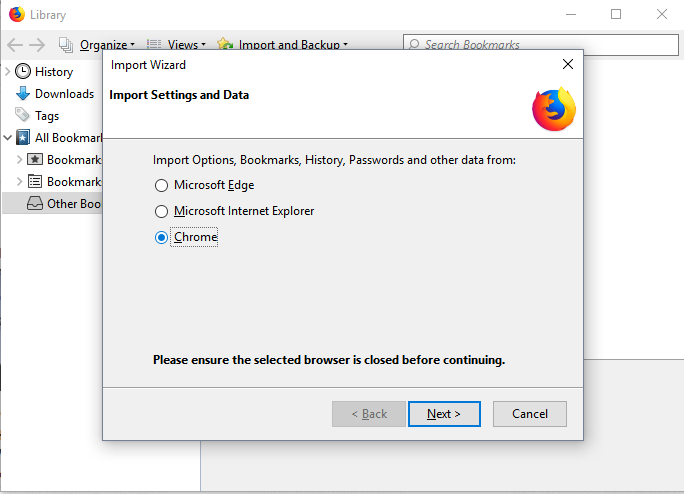Click the All Bookmarks star icon
Screen dimensions: 684x494
point(23,137)
